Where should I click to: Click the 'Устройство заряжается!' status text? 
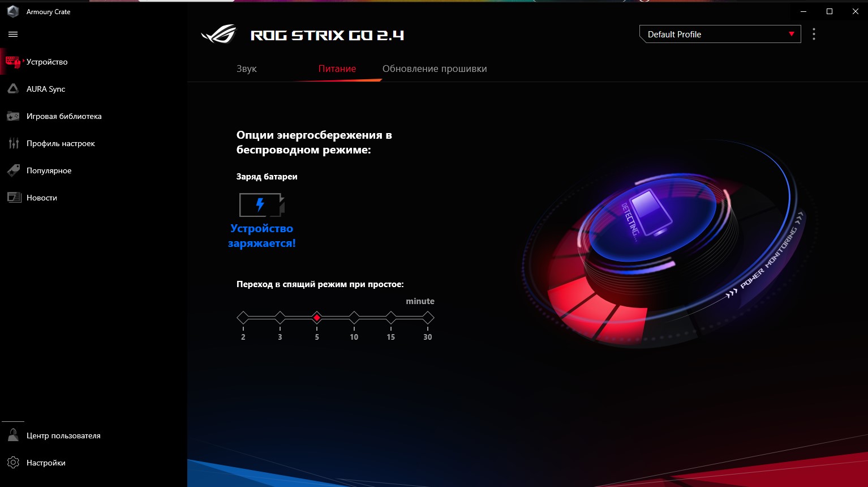click(x=262, y=236)
